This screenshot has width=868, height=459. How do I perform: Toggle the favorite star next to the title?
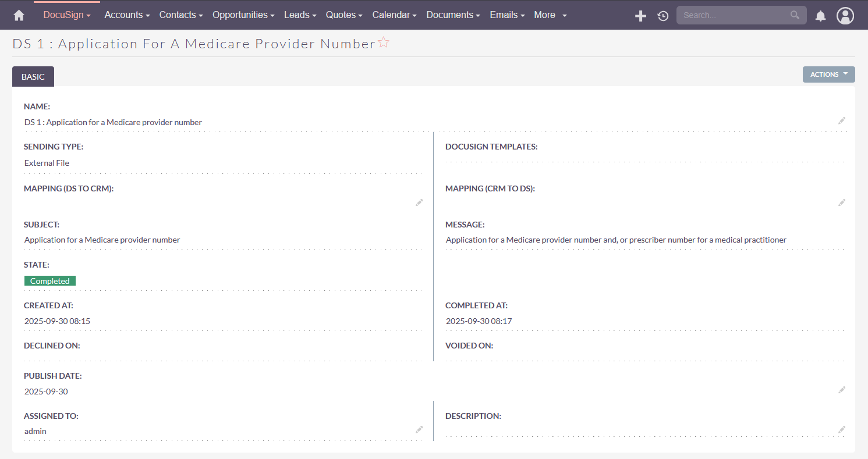[383, 42]
